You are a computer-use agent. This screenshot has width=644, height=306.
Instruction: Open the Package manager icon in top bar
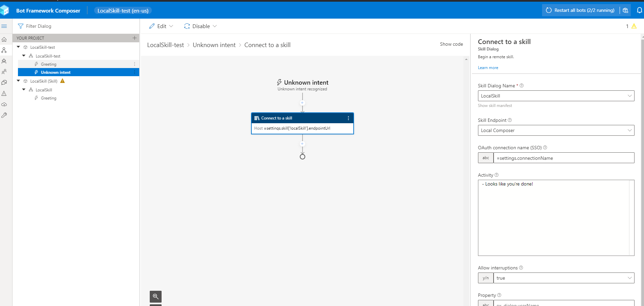pyautogui.click(x=625, y=10)
